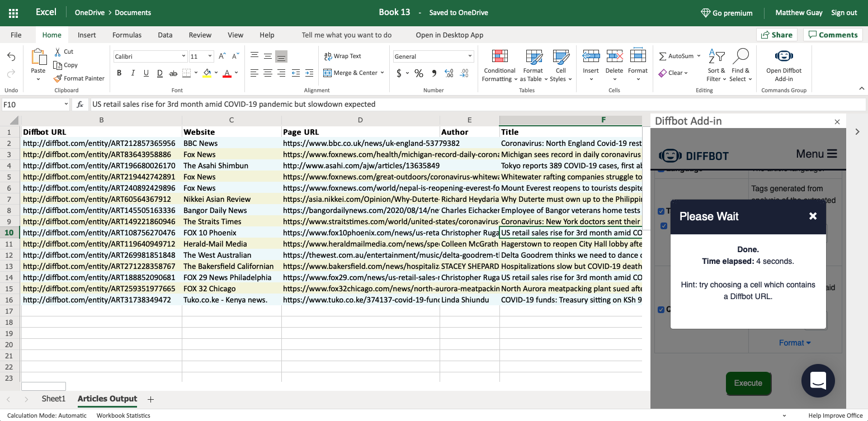Align cell contents to top
Viewport: 868px width, 421px height.
click(254, 56)
